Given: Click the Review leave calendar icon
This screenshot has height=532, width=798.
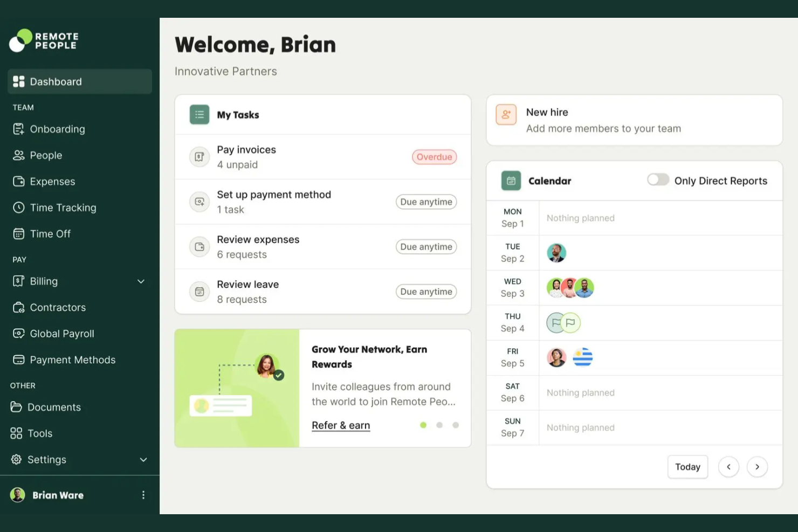Looking at the screenshot, I should [x=199, y=292].
